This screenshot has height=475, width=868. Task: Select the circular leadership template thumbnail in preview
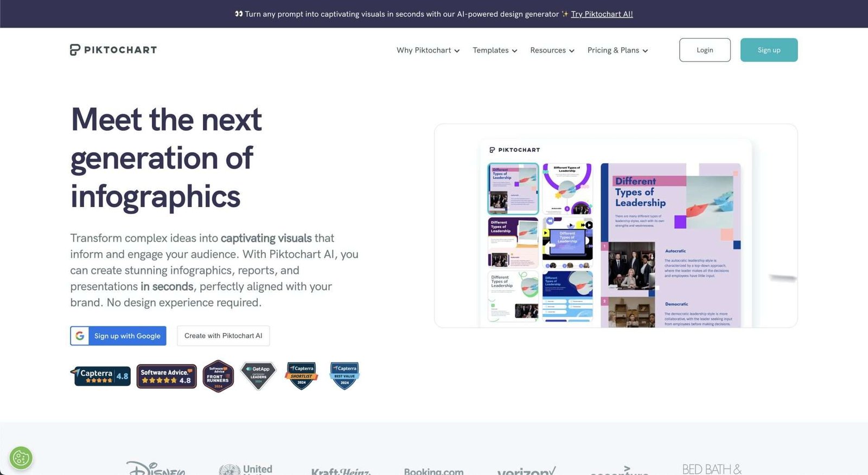point(567,189)
